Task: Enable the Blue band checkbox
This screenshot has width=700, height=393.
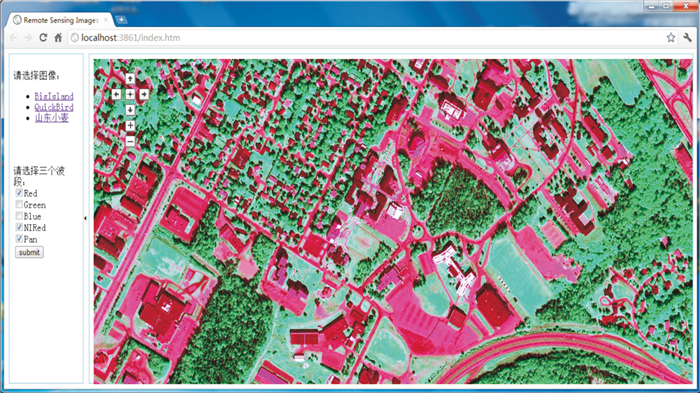Action: (x=19, y=216)
